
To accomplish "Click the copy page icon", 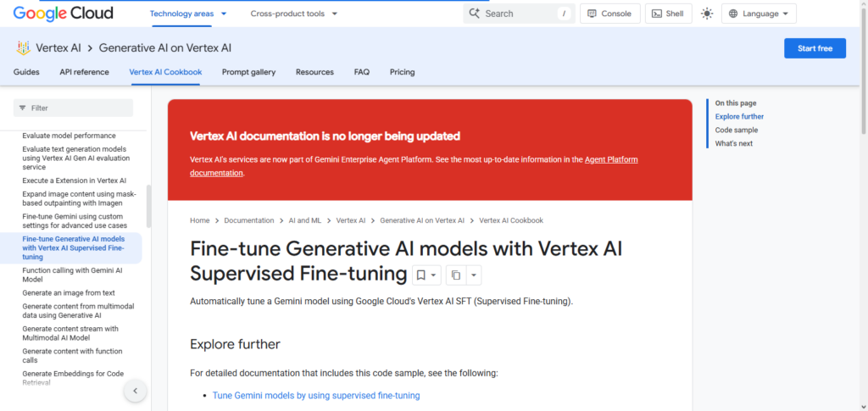I will click(x=456, y=275).
